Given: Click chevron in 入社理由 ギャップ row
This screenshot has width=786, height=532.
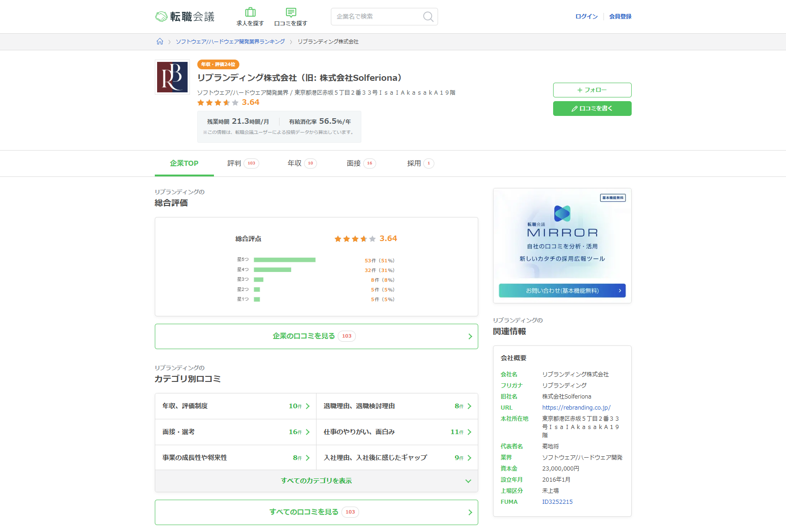Looking at the screenshot, I should click(469, 458).
